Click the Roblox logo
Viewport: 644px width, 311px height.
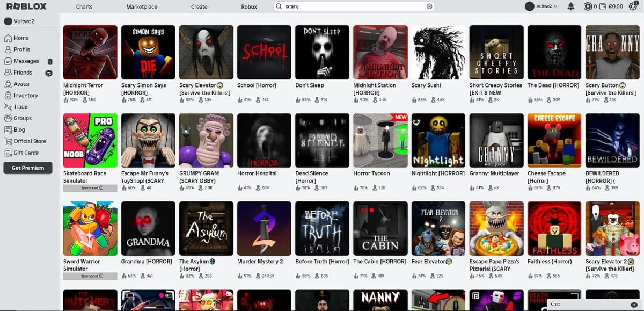tap(26, 6)
